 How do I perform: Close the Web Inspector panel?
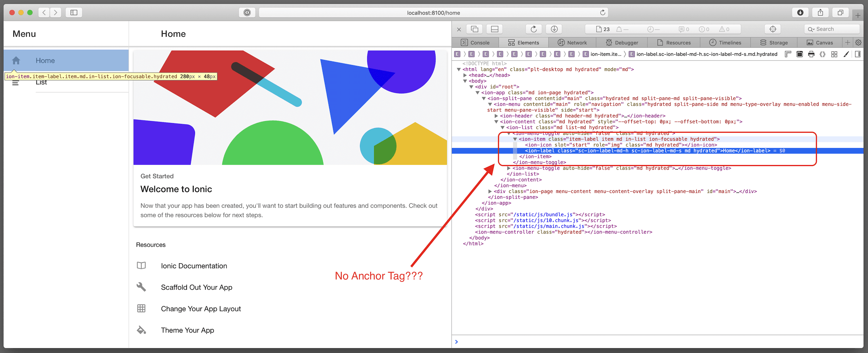(459, 29)
